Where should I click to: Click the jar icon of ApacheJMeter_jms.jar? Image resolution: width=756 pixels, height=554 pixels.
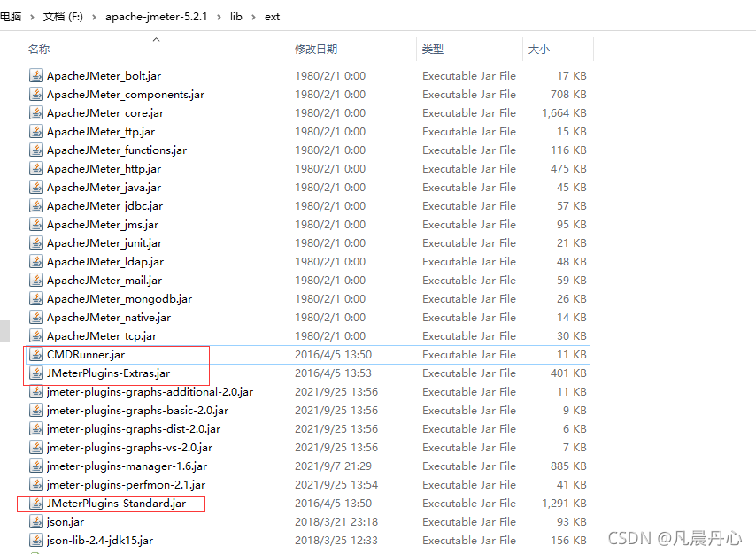(x=36, y=224)
